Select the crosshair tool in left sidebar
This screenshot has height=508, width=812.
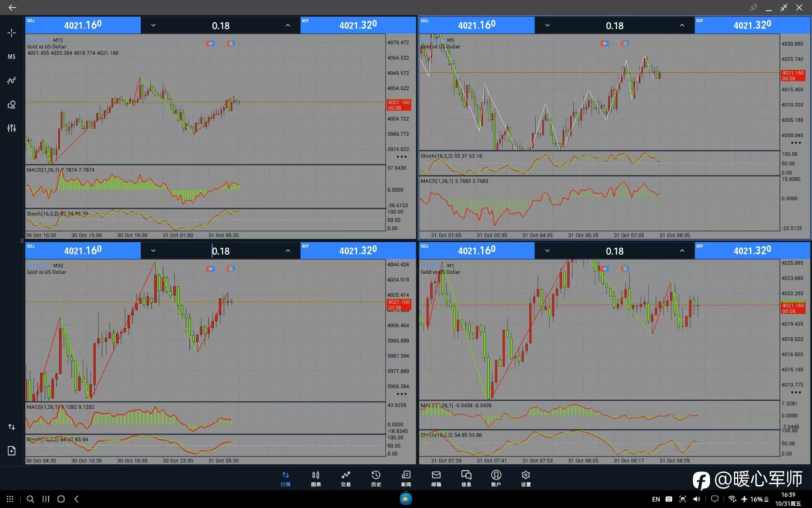(11, 33)
